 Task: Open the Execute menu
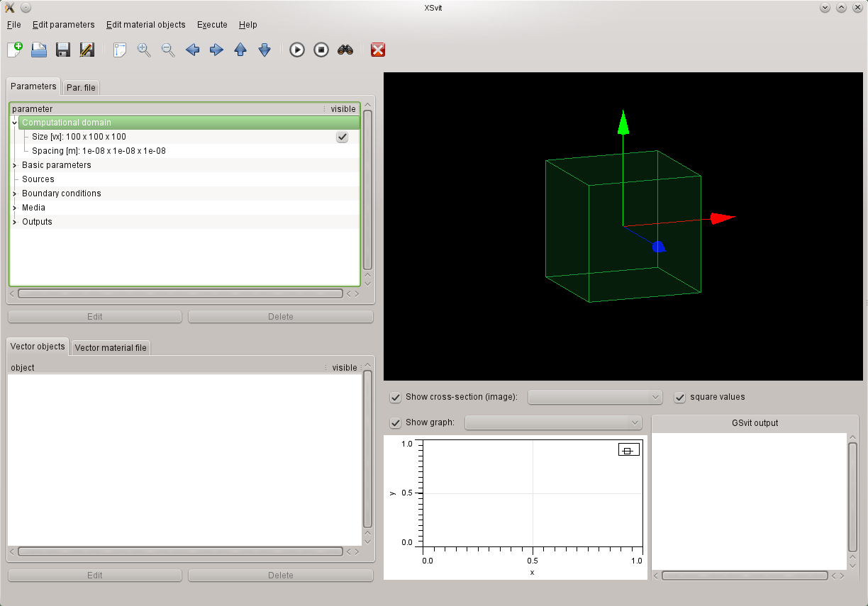(212, 25)
